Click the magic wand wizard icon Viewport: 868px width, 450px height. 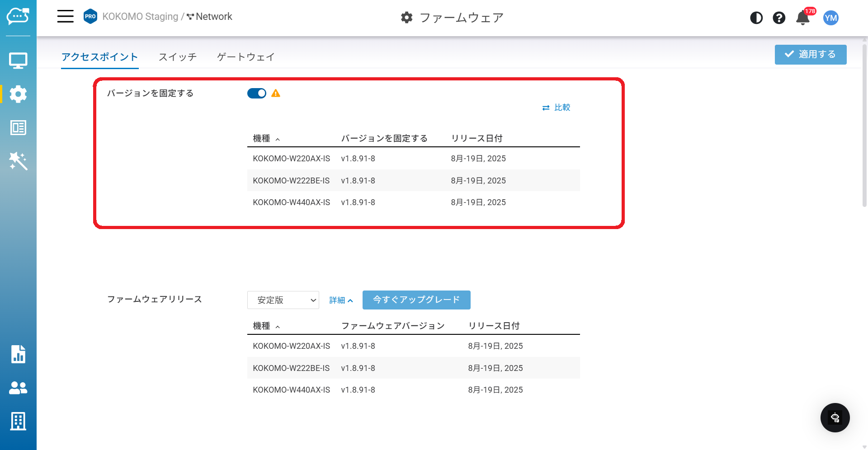[x=18, y=161]
